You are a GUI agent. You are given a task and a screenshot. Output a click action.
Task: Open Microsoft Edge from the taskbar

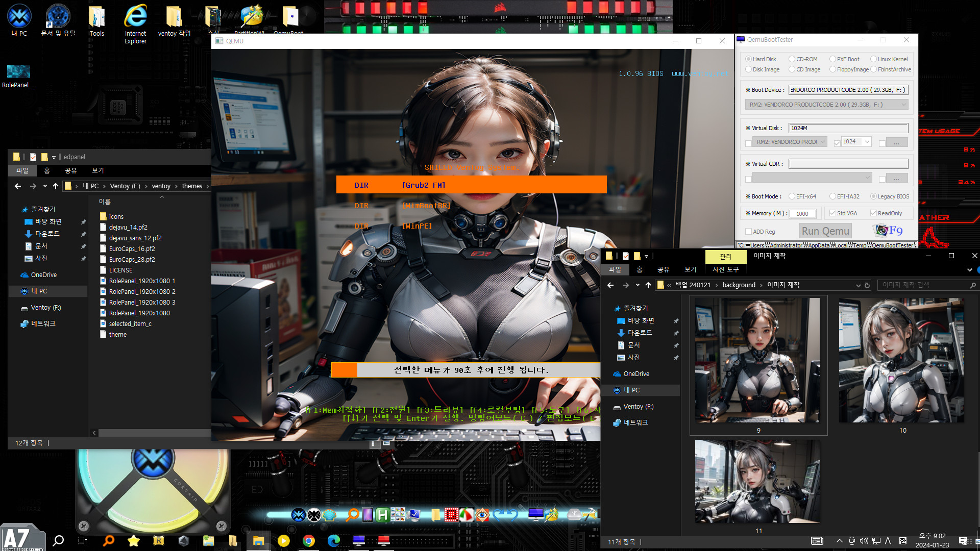[x=334, y=541]
